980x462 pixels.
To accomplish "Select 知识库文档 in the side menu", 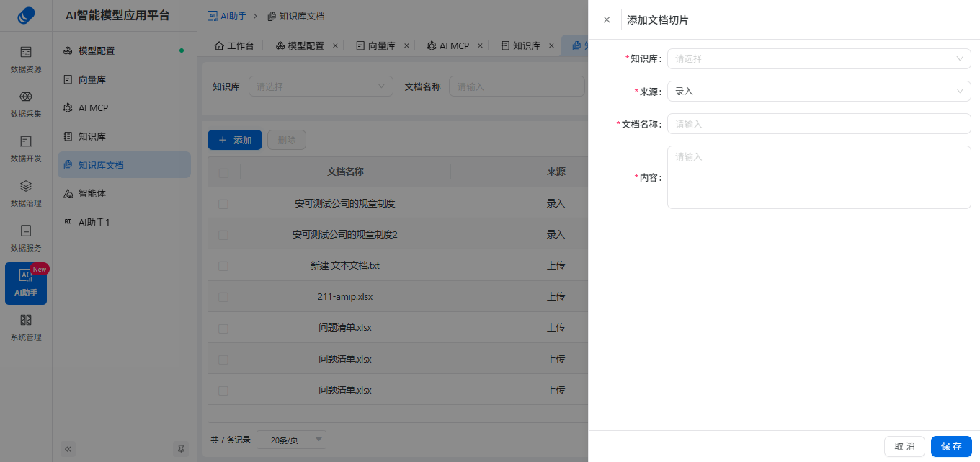I will (x=124, y=165).
